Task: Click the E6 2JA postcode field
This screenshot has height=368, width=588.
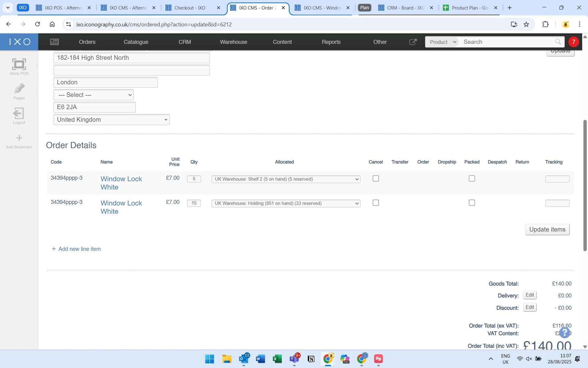Action: pos(94,107)
